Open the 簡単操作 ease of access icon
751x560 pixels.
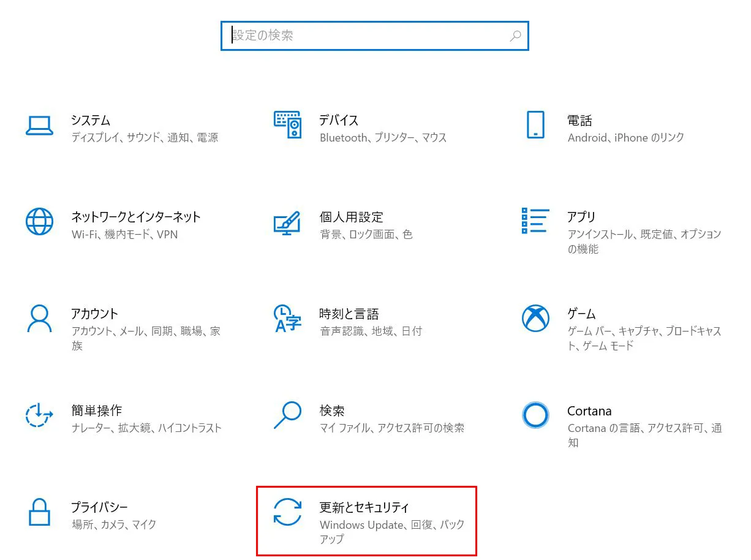click(x=39, y=415)
